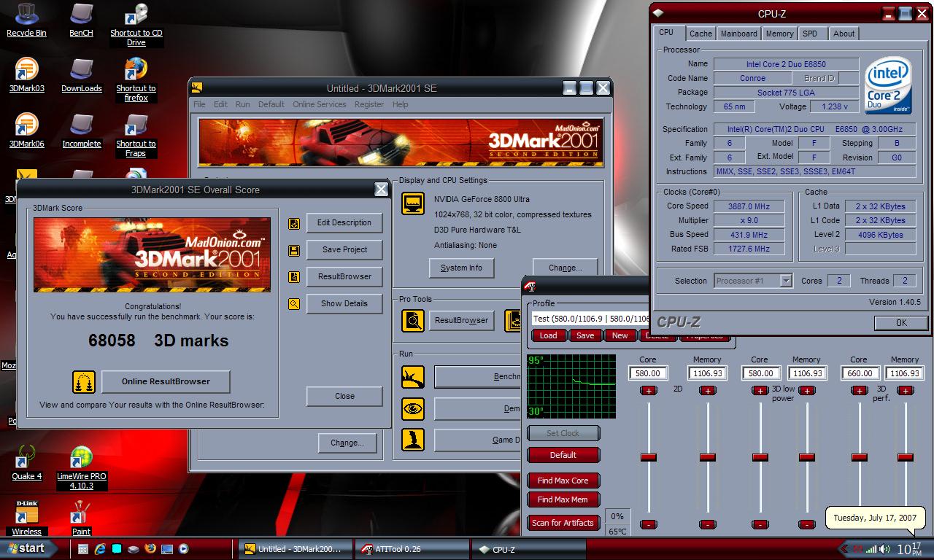This screenshot has width=934, height=560.
Task: Switch to Memory tab in CPU-Z
Action: pyautogui.click(x=779, y=34)
